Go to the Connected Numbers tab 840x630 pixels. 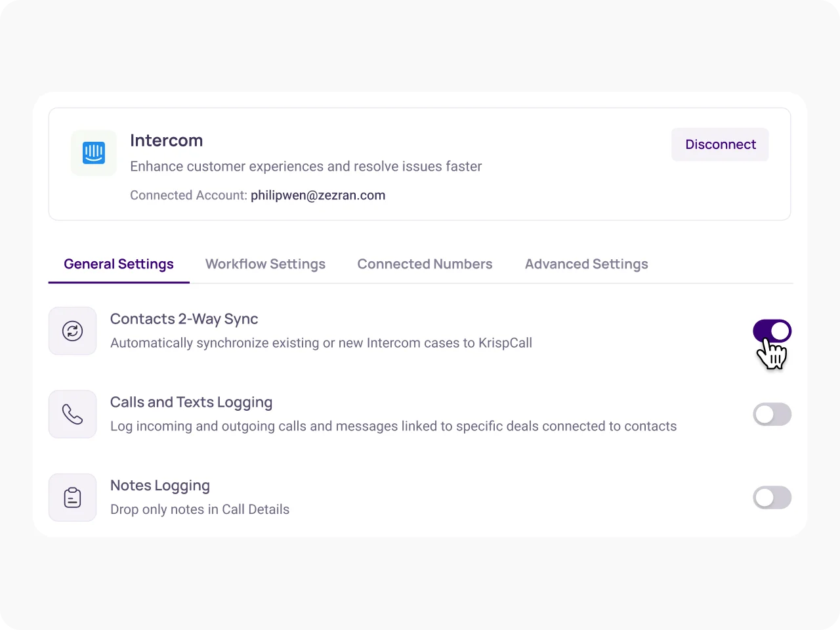425,264
